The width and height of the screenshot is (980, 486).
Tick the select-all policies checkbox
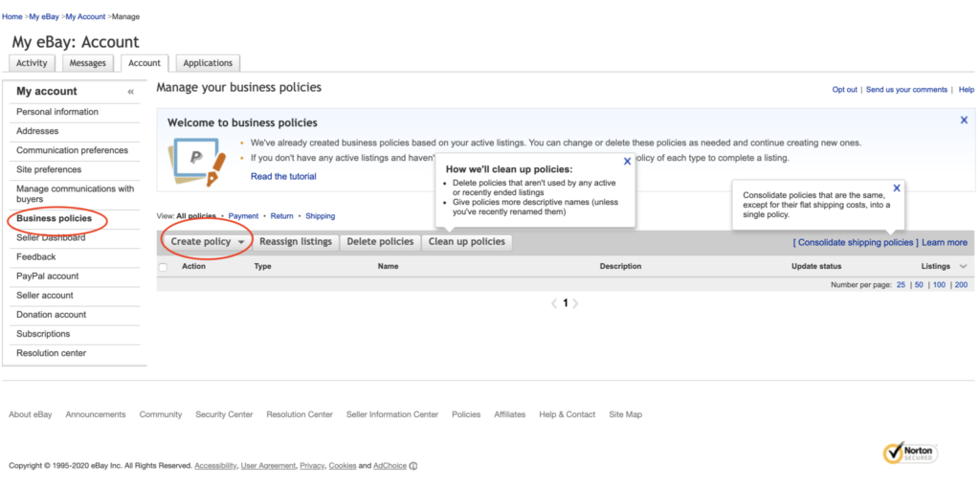pos(163,267)
